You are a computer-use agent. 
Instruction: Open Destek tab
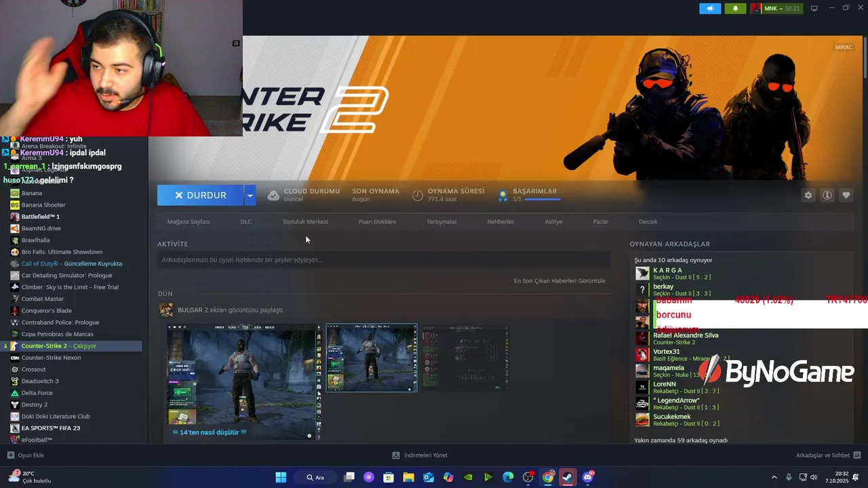pos(648,222)
